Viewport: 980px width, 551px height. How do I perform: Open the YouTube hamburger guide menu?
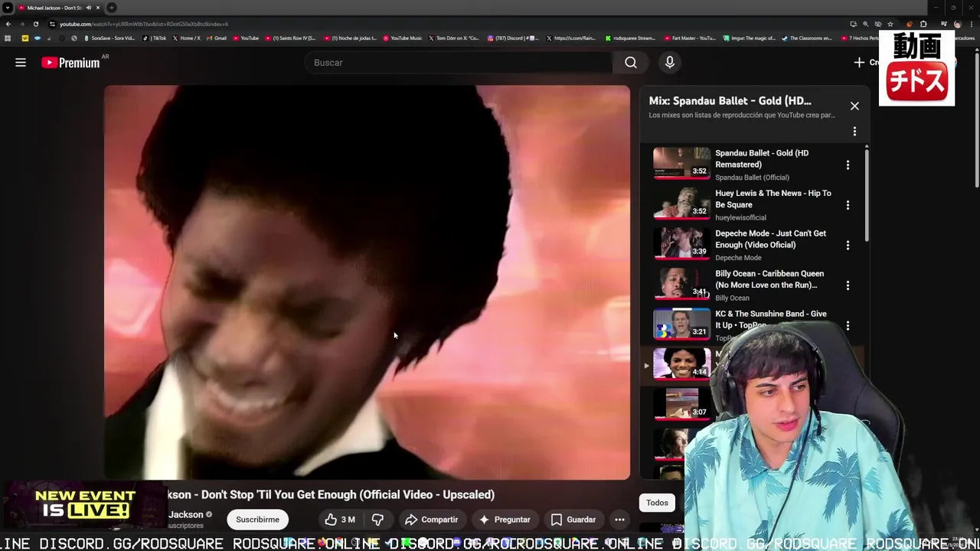click(21, 63)
